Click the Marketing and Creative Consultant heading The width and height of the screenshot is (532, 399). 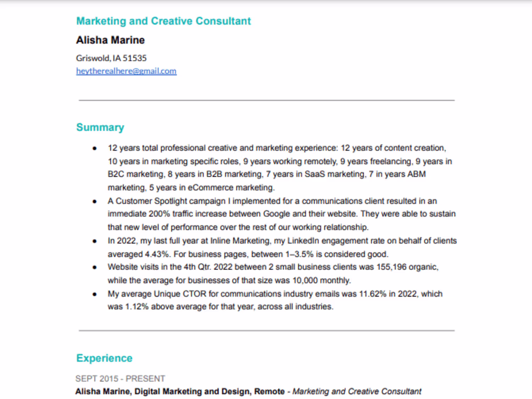pos(164,21)
